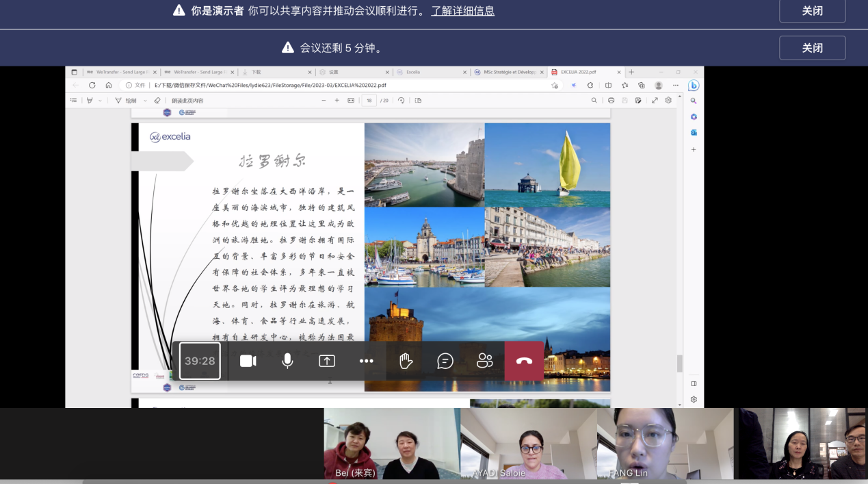
Task: Click the PDF page number field
Action: (369, 101)
